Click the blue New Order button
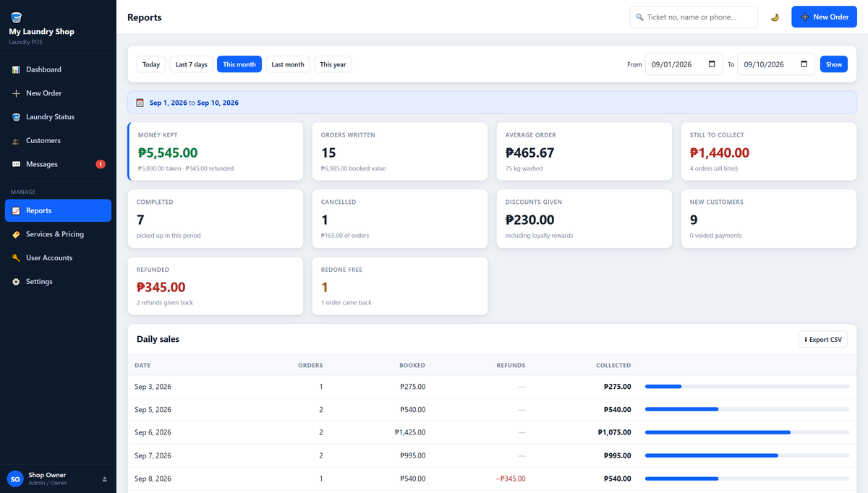Viewport: 868px width, 493px height. 824,17
